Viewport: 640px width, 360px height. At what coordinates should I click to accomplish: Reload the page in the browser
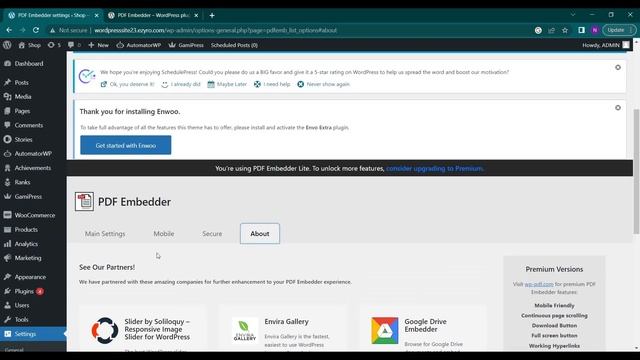pos(36,30)
